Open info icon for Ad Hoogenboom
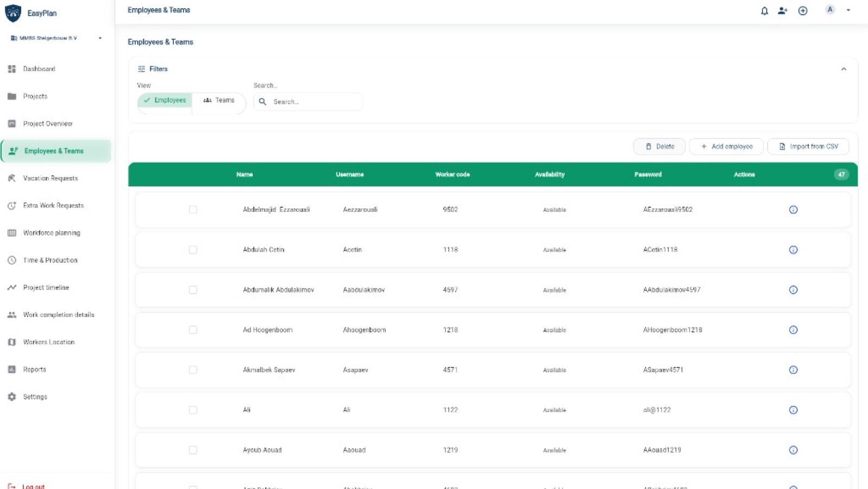This screenshot has height=489, width=868. click(793, 330)
